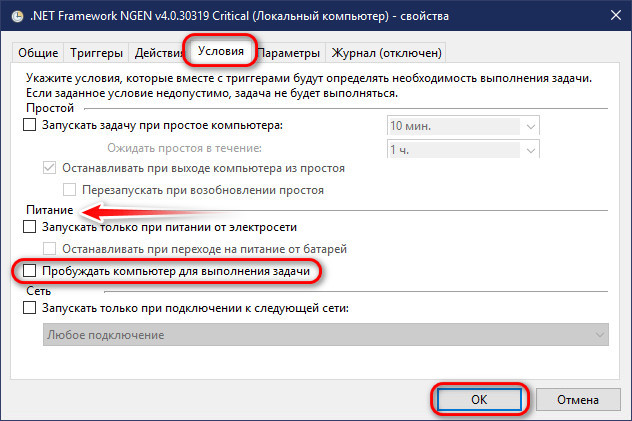Toggle Останавливать при выходе компьютера из простоя

49,168
